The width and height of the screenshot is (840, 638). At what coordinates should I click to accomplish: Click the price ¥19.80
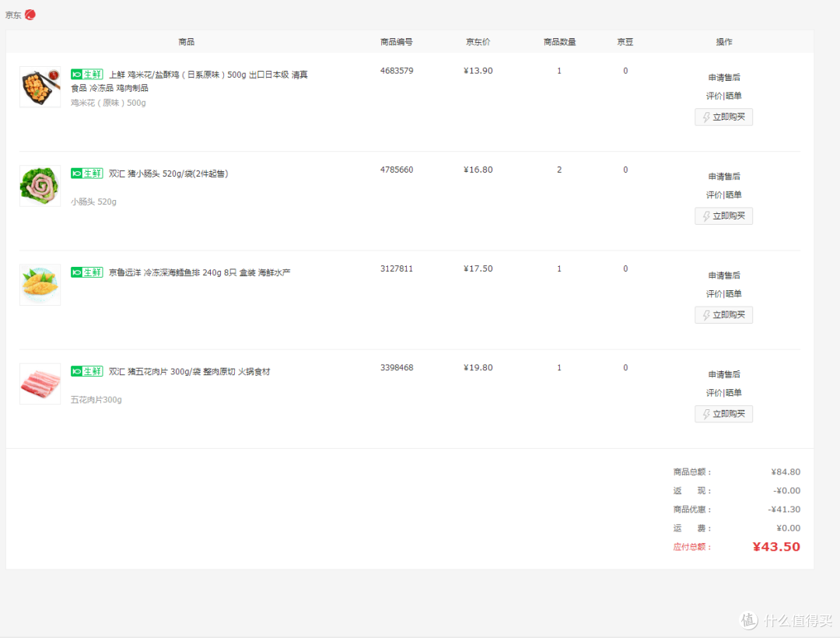pyautogui.click(x=478, y=367)
